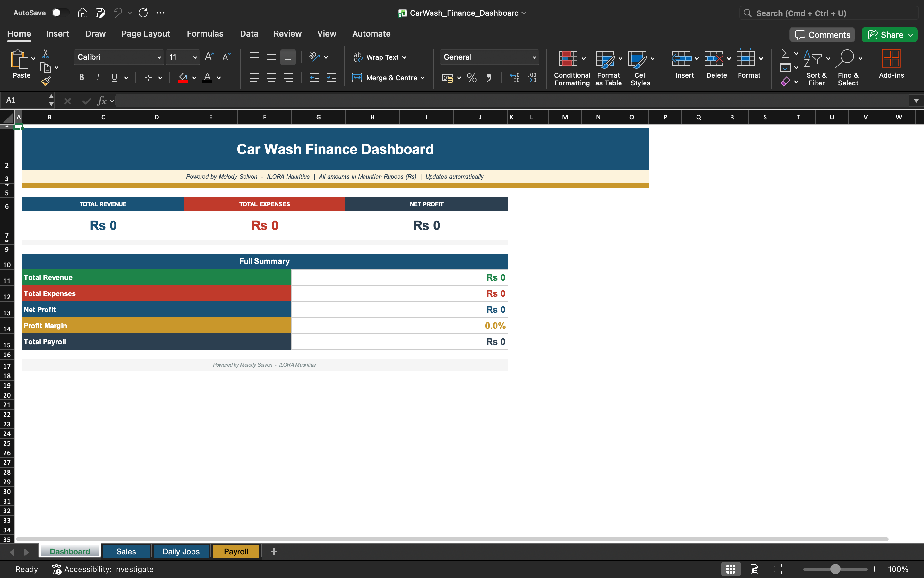Open the Share button dropdown arrow
Viewport: 924px width, 578px height.
911,35
